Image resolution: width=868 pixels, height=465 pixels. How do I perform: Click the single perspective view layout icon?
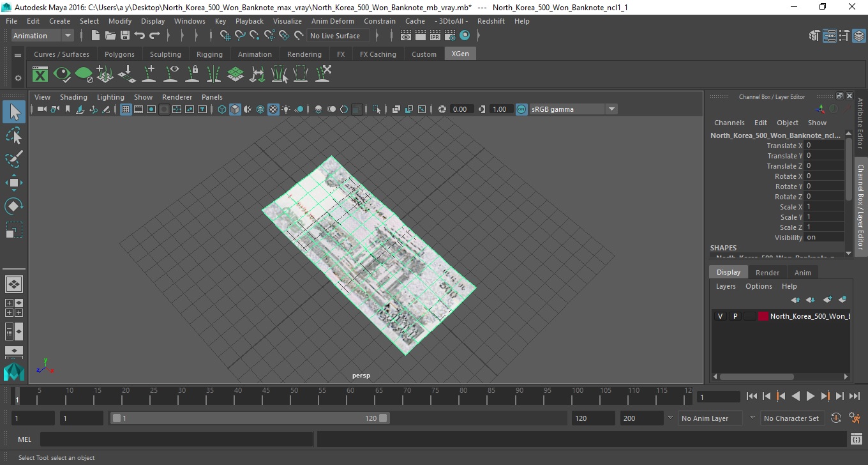pos(14,284)
